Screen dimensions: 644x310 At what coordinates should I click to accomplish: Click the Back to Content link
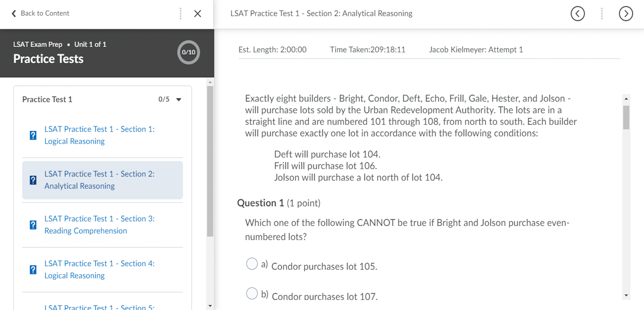pos(45,13)
